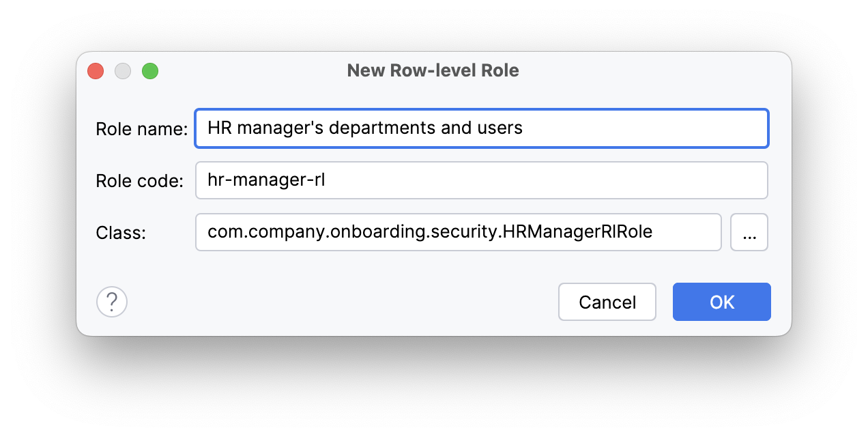Click the help question mark icon

click(111, 301)
